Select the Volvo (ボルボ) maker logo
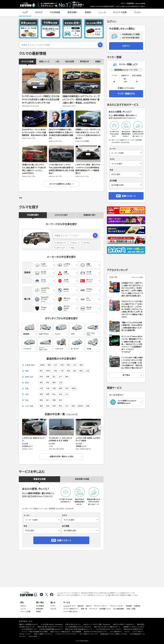 tap(83, 308)
